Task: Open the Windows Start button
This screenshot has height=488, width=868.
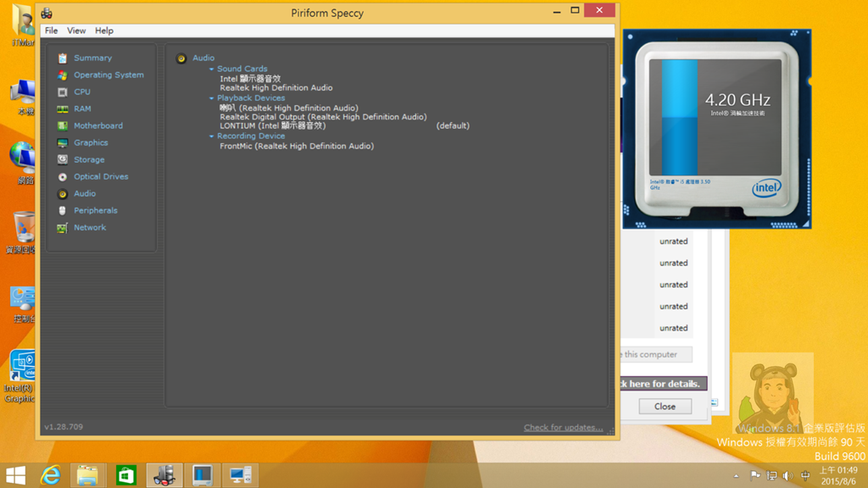Action: coord(15,475)
